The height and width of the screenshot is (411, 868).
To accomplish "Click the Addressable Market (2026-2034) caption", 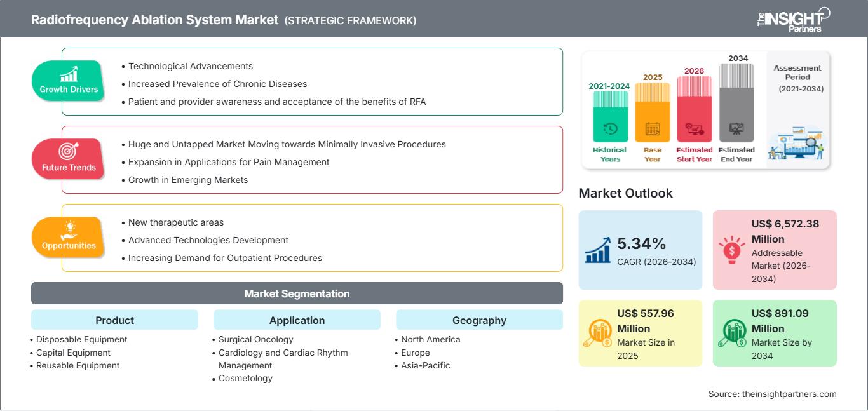I will pos(782,266).
